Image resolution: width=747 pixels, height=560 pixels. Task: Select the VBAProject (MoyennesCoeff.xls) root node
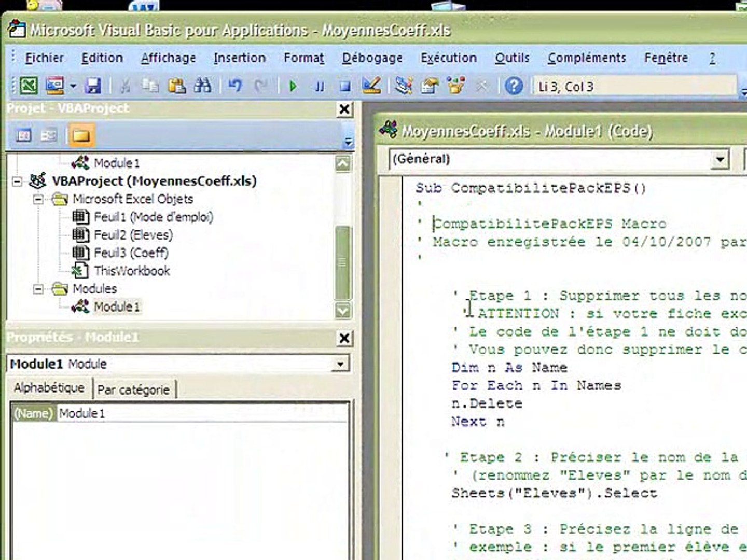point(154,181)
